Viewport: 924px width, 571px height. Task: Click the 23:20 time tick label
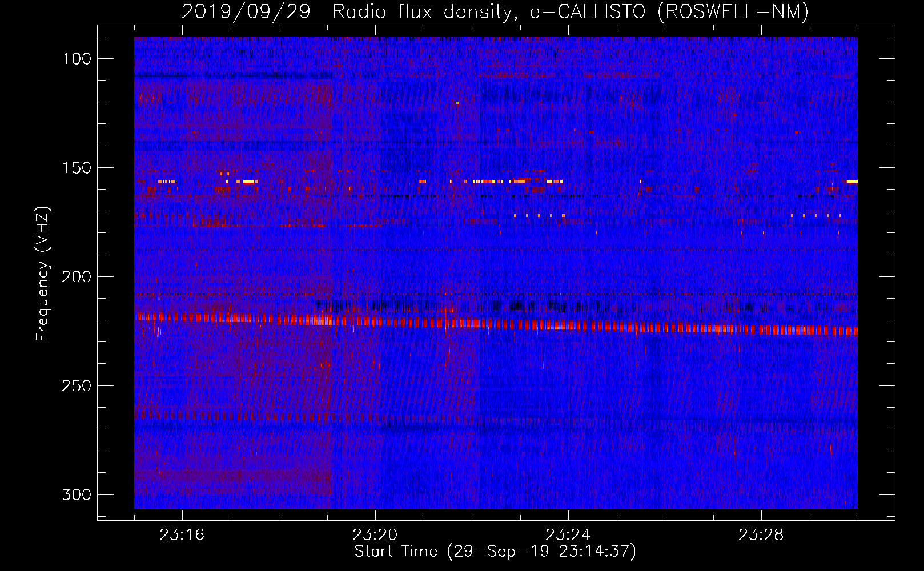click(375, 535)
